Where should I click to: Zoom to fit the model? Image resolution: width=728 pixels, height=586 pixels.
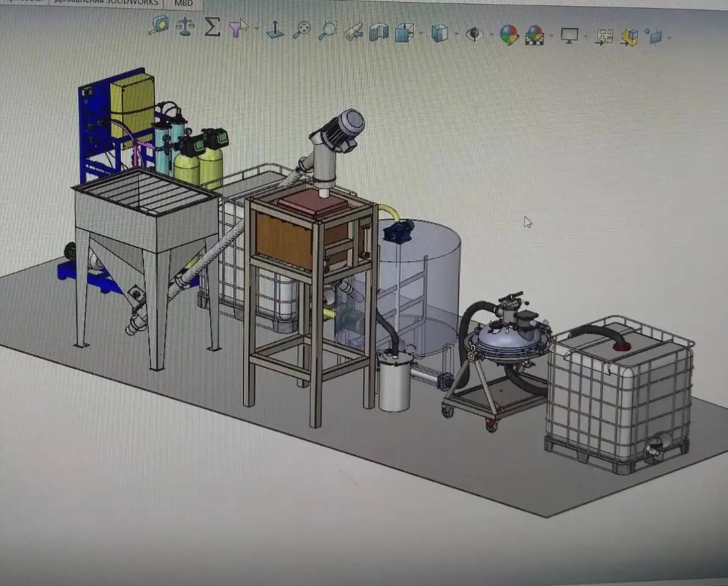pos(301,30)
